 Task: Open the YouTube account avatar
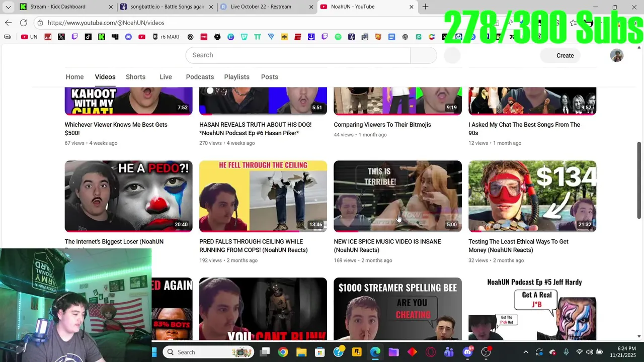point(617,55)
